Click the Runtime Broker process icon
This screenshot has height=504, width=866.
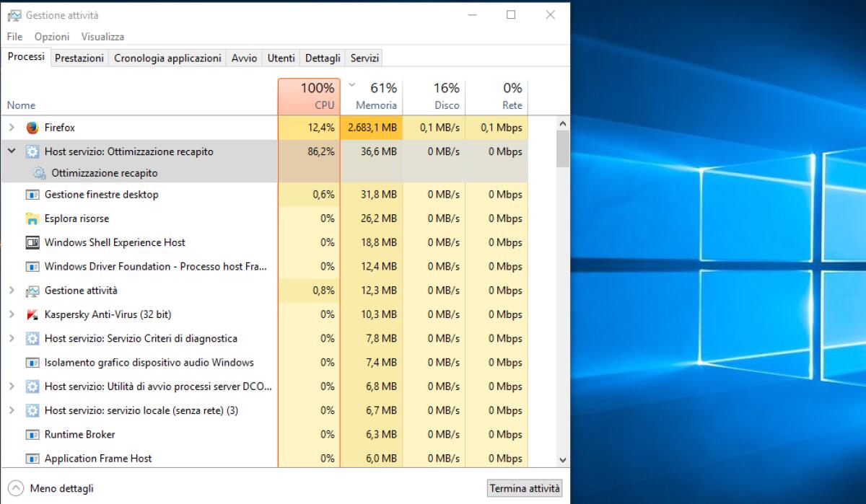click(32, 435)
